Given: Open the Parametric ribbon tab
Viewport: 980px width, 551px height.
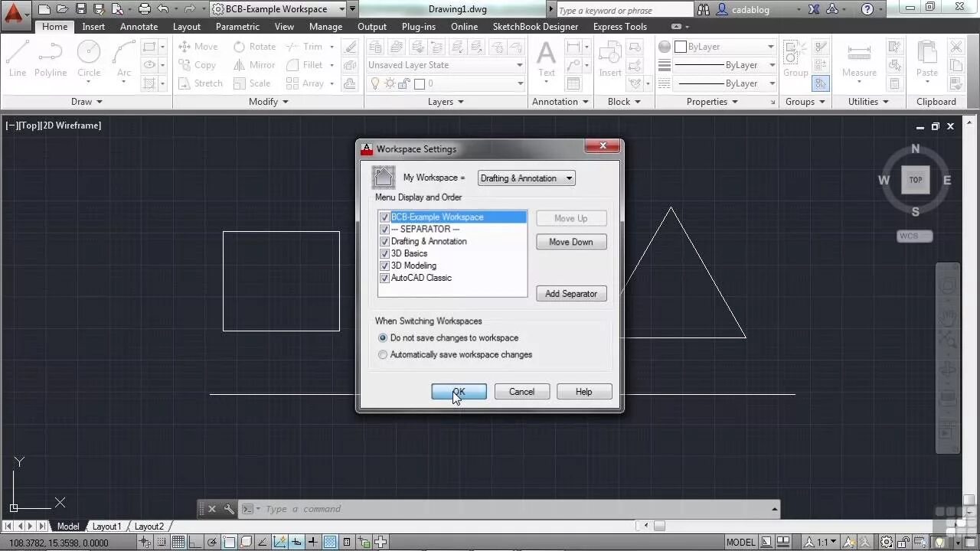Looking at the screenshot, I should pos(237,27).
